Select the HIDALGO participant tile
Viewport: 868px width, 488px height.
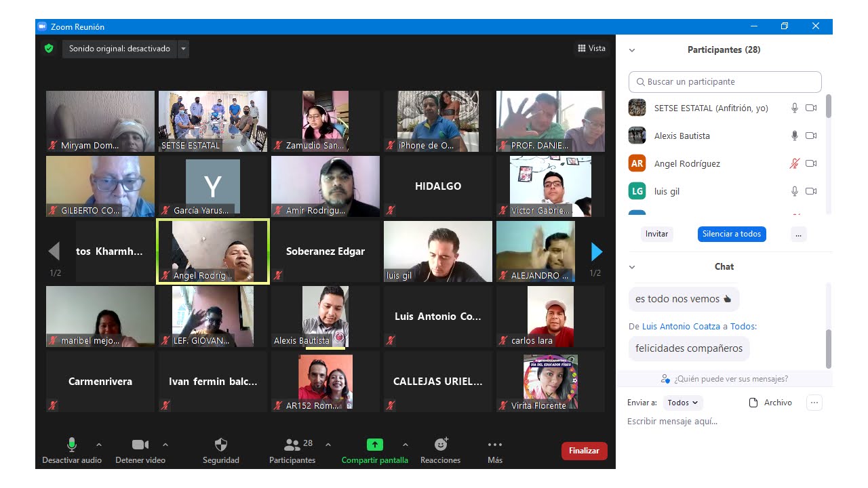(x=438, y=186)
